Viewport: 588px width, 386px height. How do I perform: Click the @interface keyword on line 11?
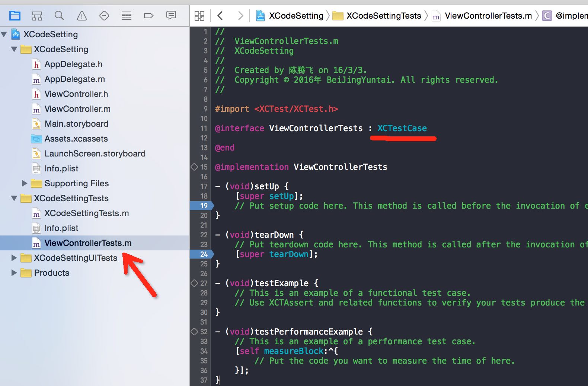point(240,128)
